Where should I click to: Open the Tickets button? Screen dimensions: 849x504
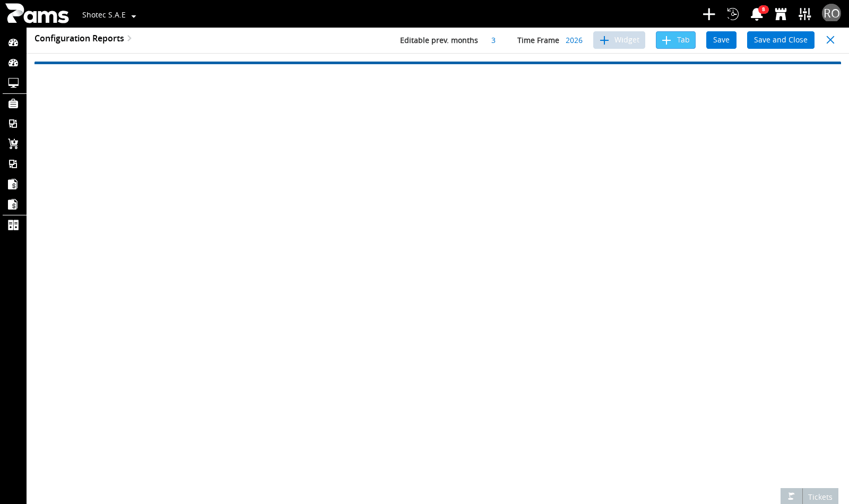pyautogui.click(x=820, y=497)
